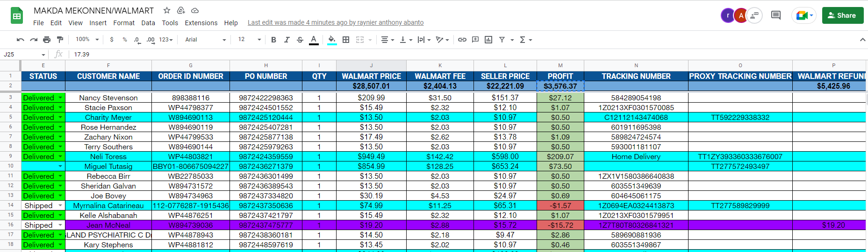Image resolution: width=868 pixels, height=252 pixels.
Task: Insert a chart from the toolbar
Action: tap(488, 40)
